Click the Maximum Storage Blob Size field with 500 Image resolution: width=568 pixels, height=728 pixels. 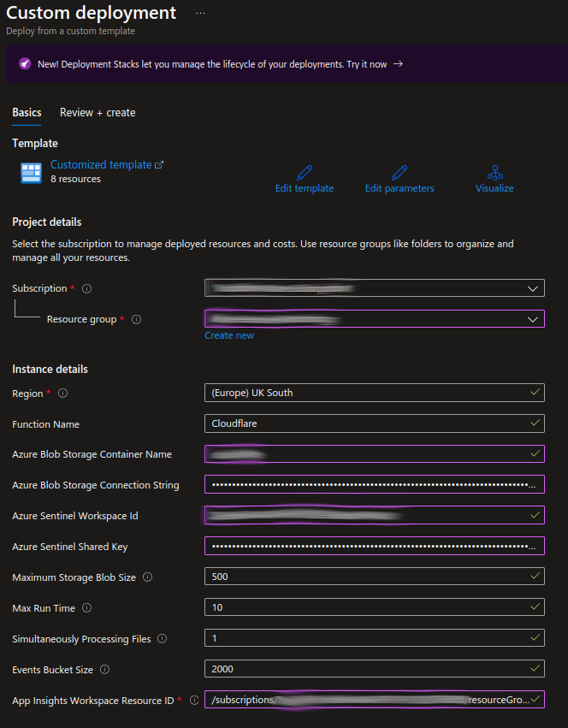[375, 577]
